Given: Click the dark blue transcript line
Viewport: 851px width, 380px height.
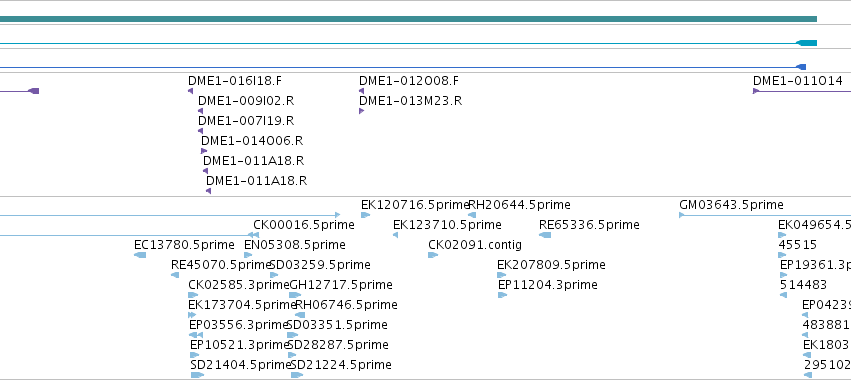Looking at the screenshot, I should tap(403, 67).
